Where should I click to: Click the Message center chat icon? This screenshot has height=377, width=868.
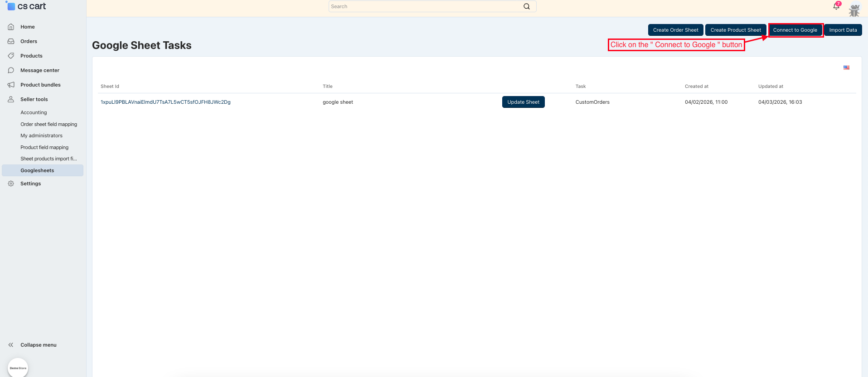(x=11, y=70)
